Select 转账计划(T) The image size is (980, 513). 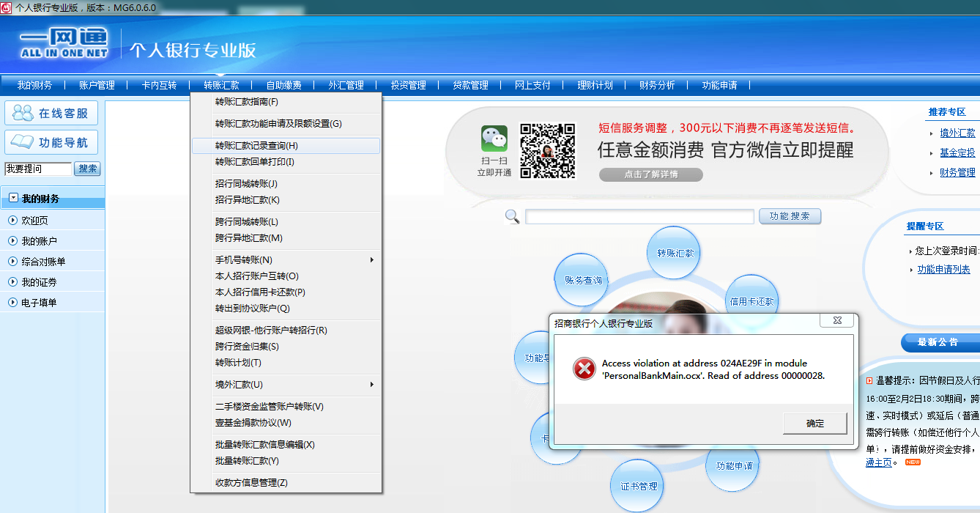click(x=286, y=363)
